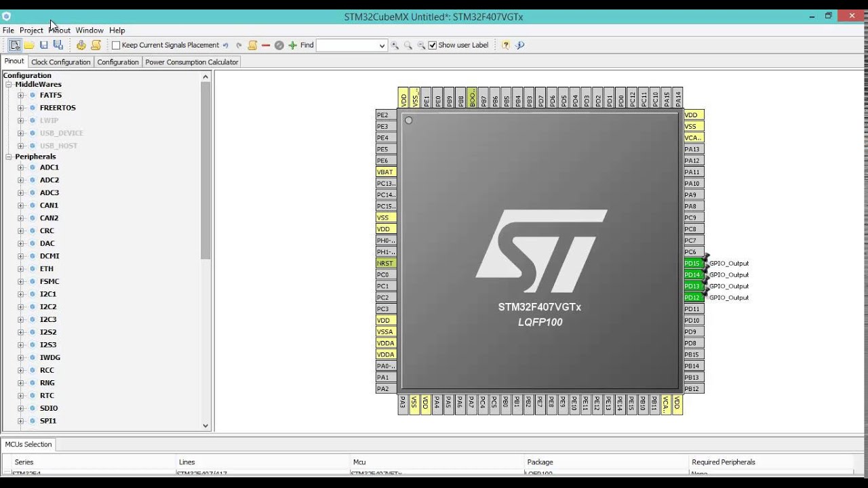Click the middle magnifier zoom icon
This screenshot has width=868, height=488.
408,45
